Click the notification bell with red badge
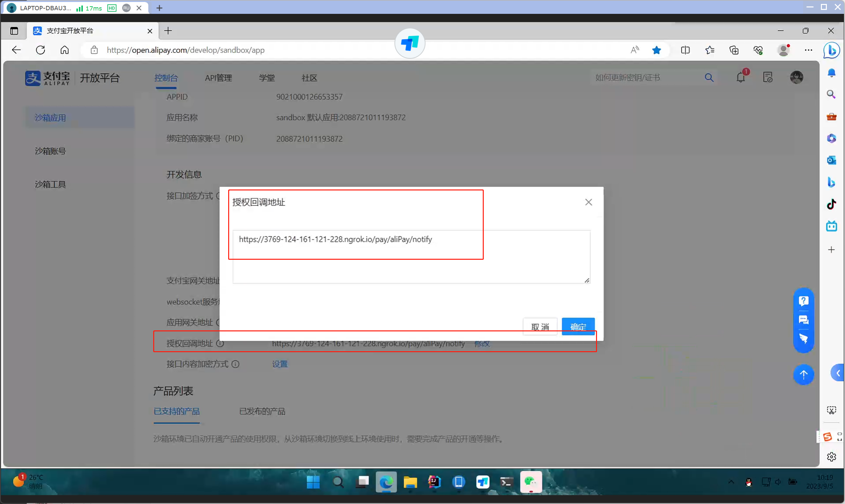 tap(741, 78)
